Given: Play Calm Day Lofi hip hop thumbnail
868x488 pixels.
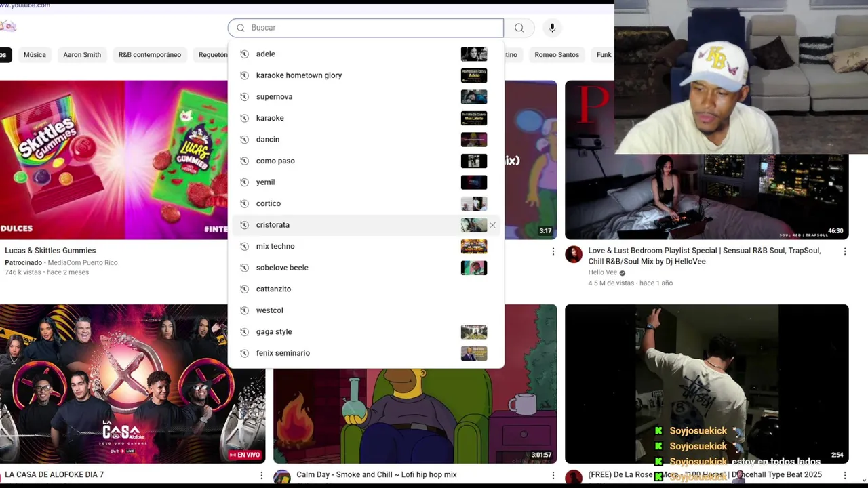Looking at the screenshot, I should [415, 415].
